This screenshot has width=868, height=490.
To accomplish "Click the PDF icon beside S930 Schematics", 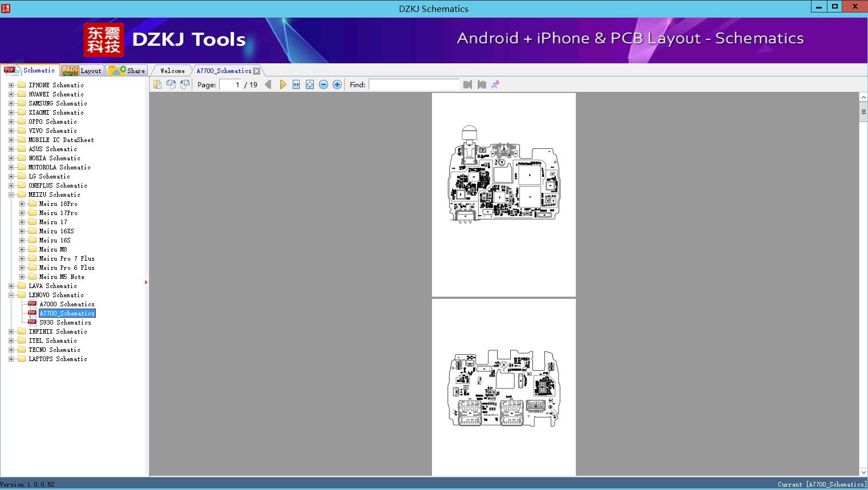I will 33,322.
